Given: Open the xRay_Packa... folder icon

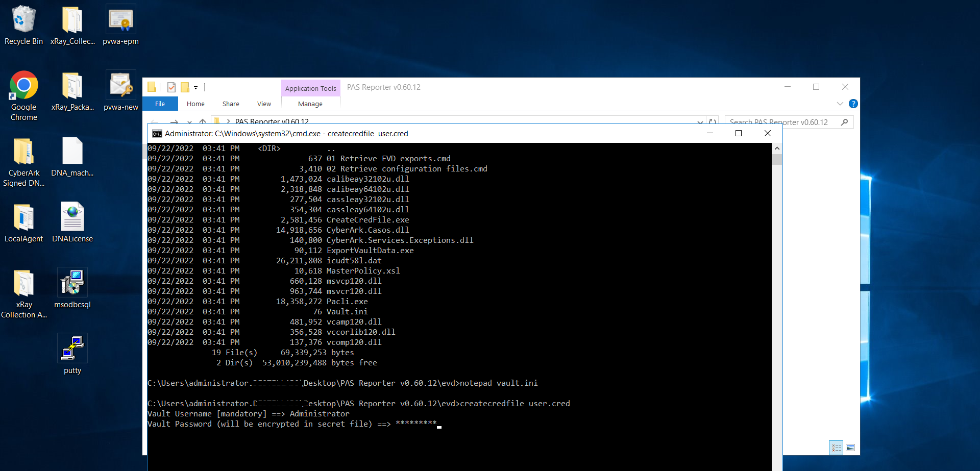Looking at the screenshot, I should (72, 92).
